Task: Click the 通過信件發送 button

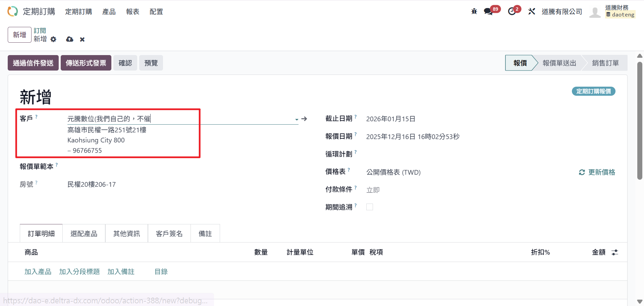Action: tap(33, 63)
